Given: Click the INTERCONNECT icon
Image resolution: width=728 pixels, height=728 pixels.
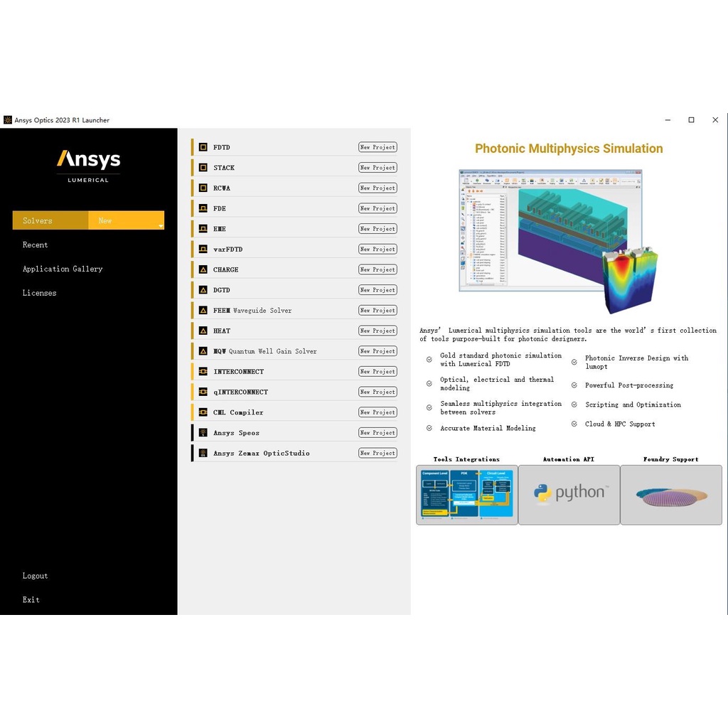Looking at the screenshot, I should 203,372.
